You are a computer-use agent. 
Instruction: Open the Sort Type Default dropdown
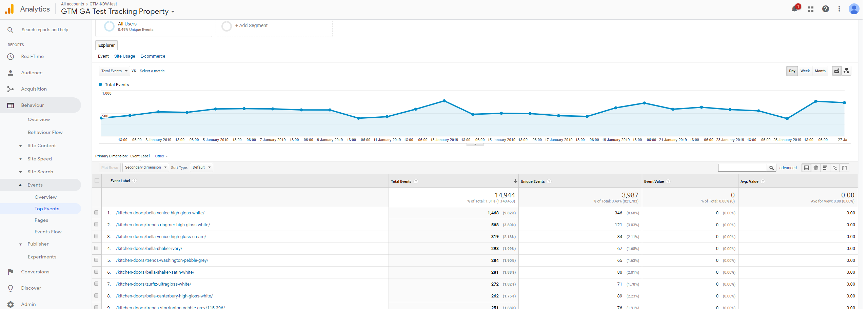(x=201, y=167)
